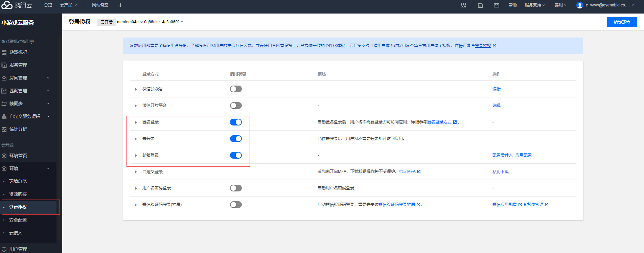Viewport: 644px width, 253px height.
Task: Click 编辑 for 微信公众号
Action: pos(497,89)
